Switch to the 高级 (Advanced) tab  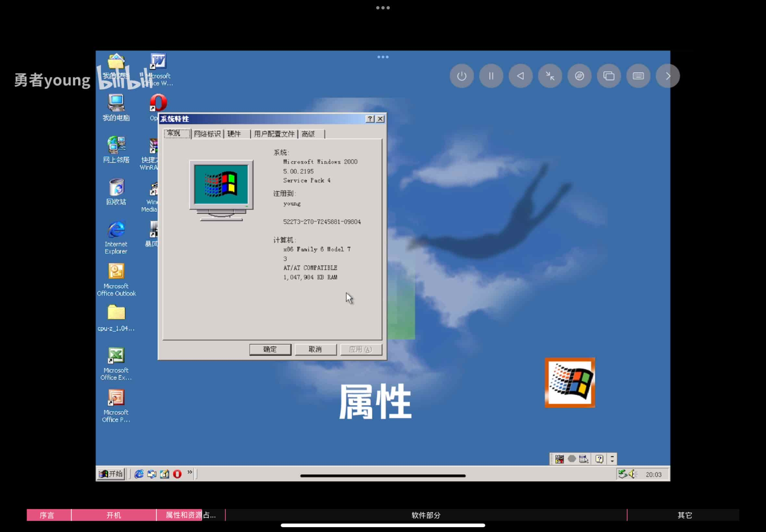pyautogui.click(x=312, y=134)
